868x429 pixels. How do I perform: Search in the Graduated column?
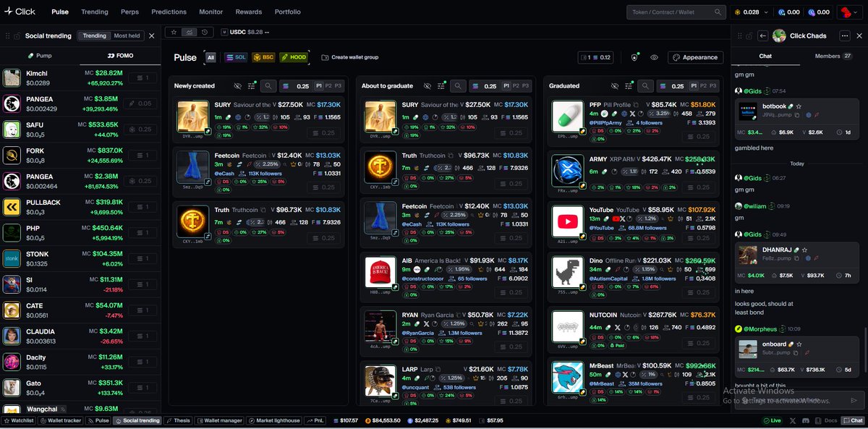pyautogui.click(x=644, y=85)
